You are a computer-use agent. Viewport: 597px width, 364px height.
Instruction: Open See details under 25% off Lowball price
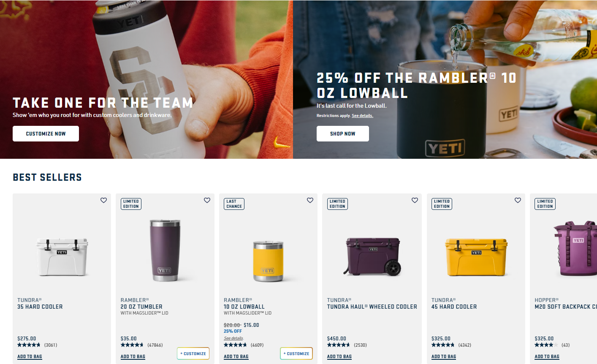(233, 338)
